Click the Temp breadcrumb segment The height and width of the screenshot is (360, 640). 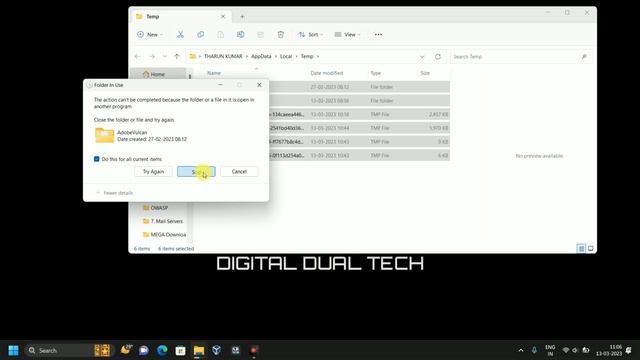[307, 56]
